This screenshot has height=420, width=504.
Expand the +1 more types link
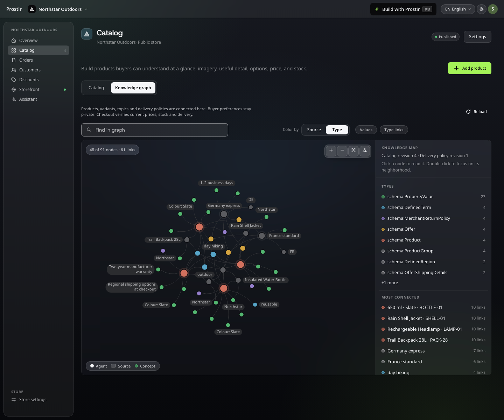(390, 283)
